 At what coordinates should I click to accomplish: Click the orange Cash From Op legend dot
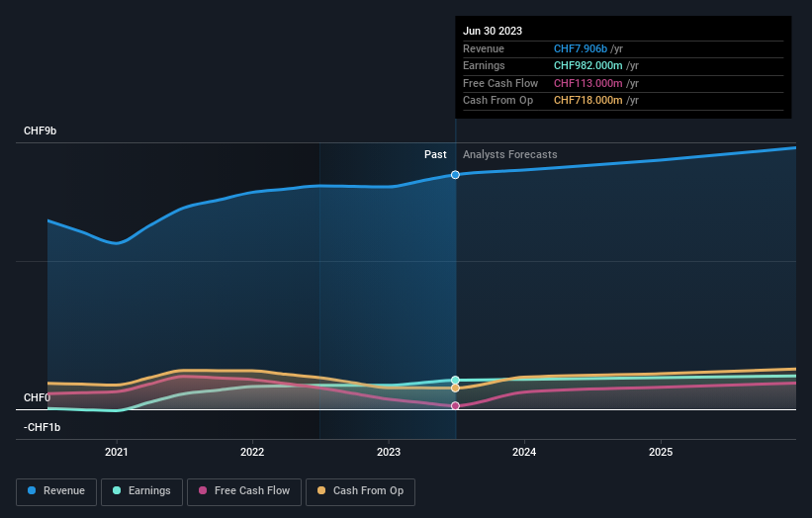pos(321,490)
